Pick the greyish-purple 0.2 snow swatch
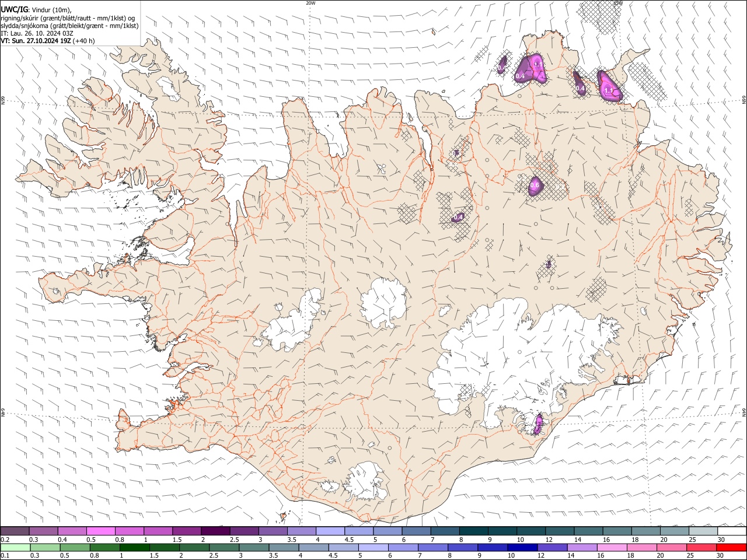747x560 pixels. (x=15, y=531)
